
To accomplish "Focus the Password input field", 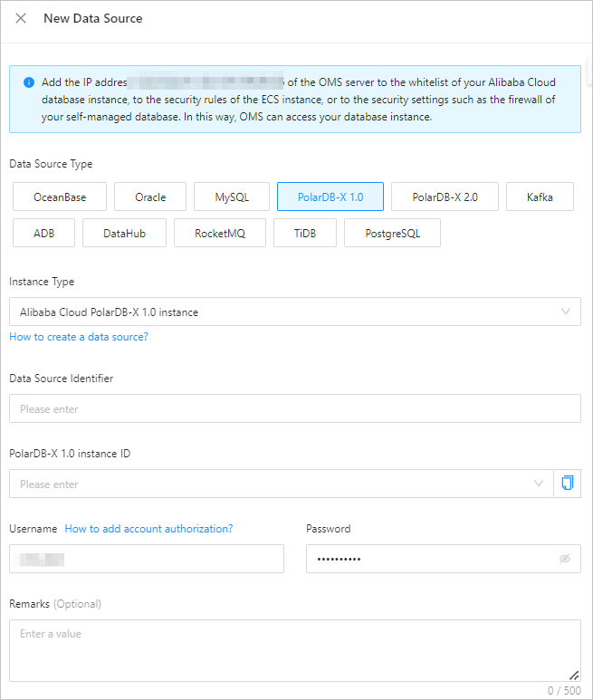I will click(x=443, y=559).
